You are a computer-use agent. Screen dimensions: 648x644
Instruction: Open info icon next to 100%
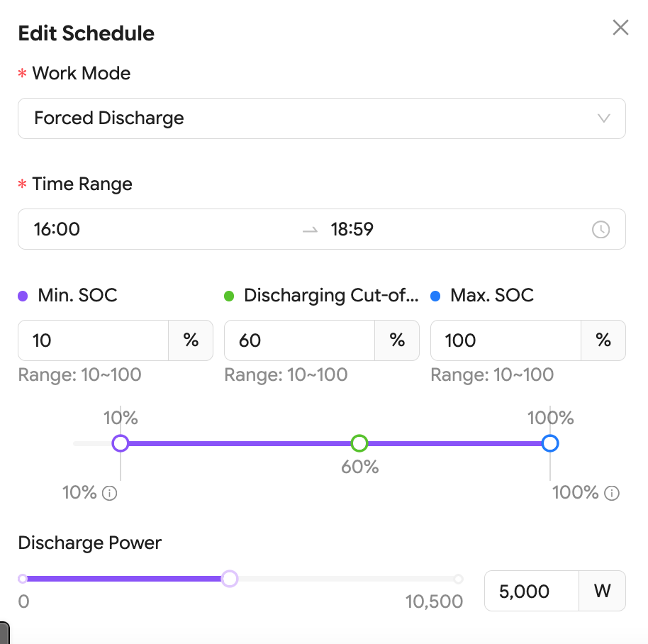click(612, 493)
